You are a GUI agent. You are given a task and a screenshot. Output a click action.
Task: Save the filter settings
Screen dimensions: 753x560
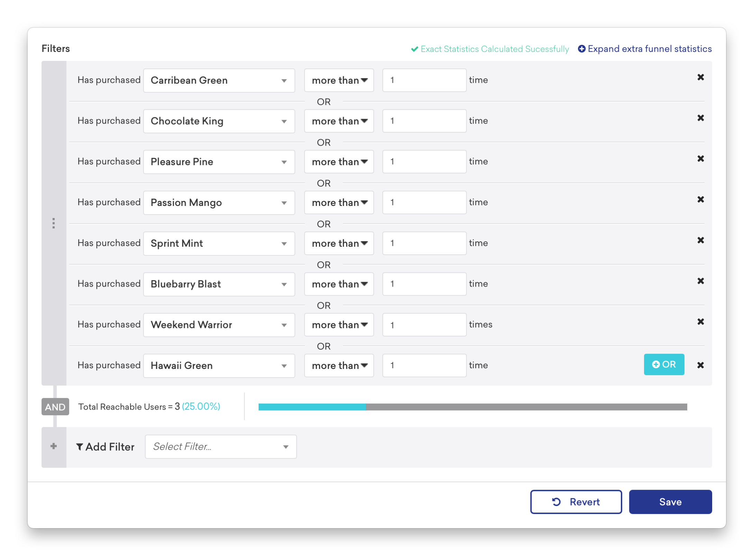[x=670, y=502]
